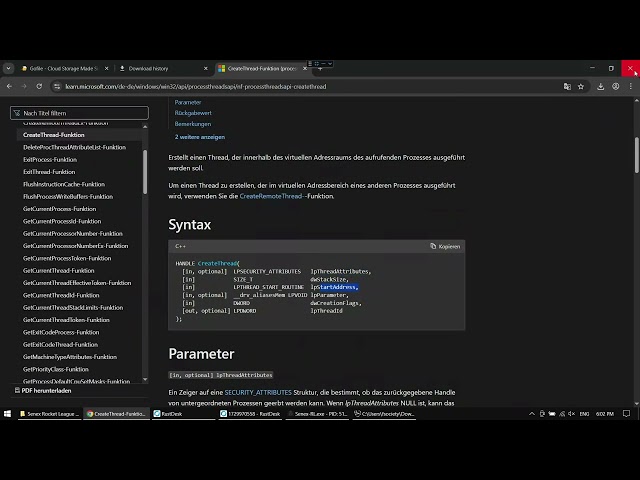Viewport: 640px width, 480px height.
Task: Open ExitThread-Funktion in sidebar
Action: (x=49, y=172)
